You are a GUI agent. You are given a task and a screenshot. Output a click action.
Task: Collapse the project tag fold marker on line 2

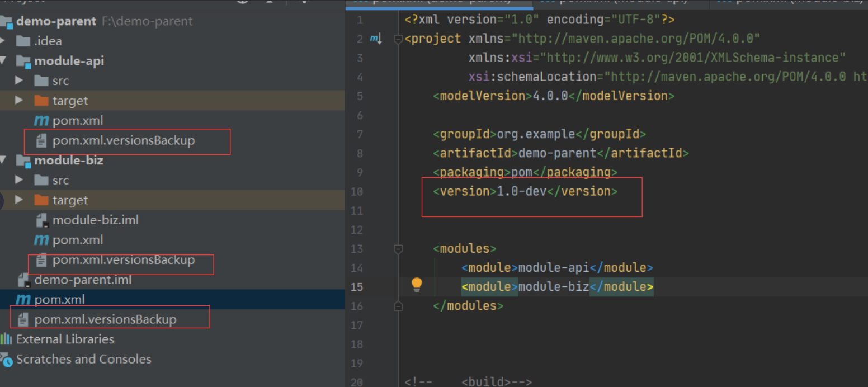coord(398,39)
